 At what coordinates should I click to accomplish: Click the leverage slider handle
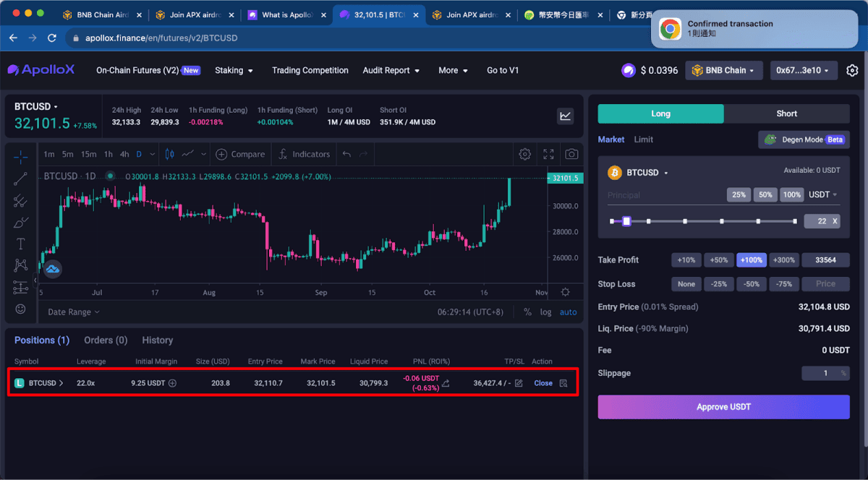tap(626, 221)
